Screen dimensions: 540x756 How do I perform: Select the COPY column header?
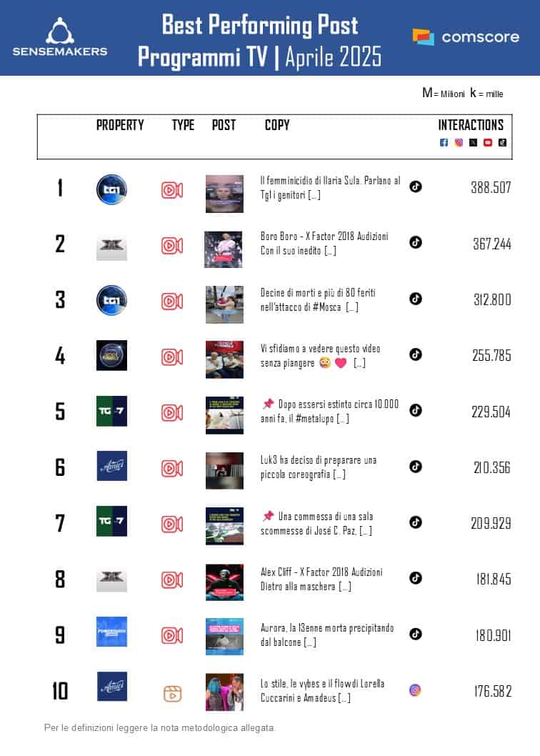[277, 125]
